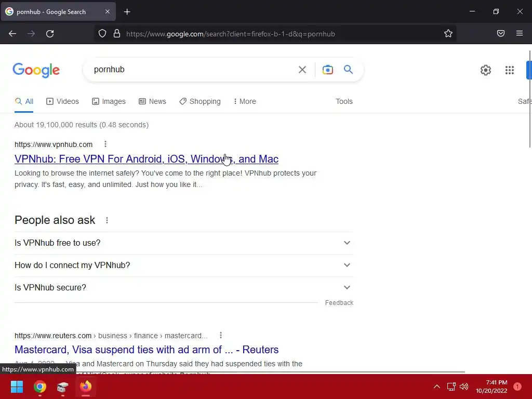Bookmark this page with the star icon
This screenshot has height=399, width=532.
[x=448, y=34]
